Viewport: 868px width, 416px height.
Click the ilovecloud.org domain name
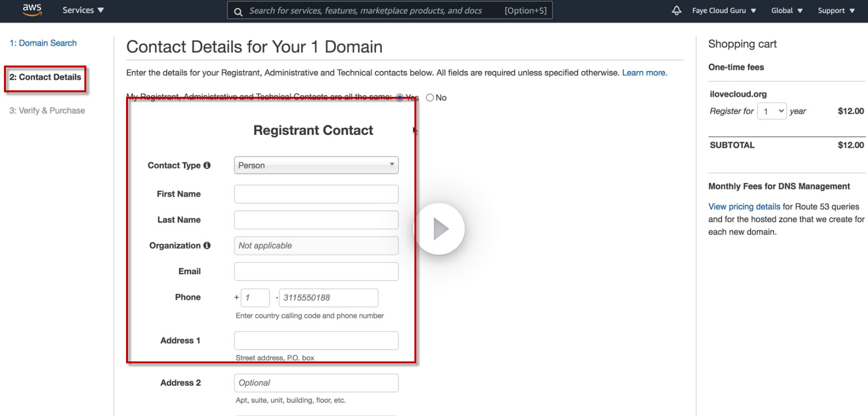[738, 94]
